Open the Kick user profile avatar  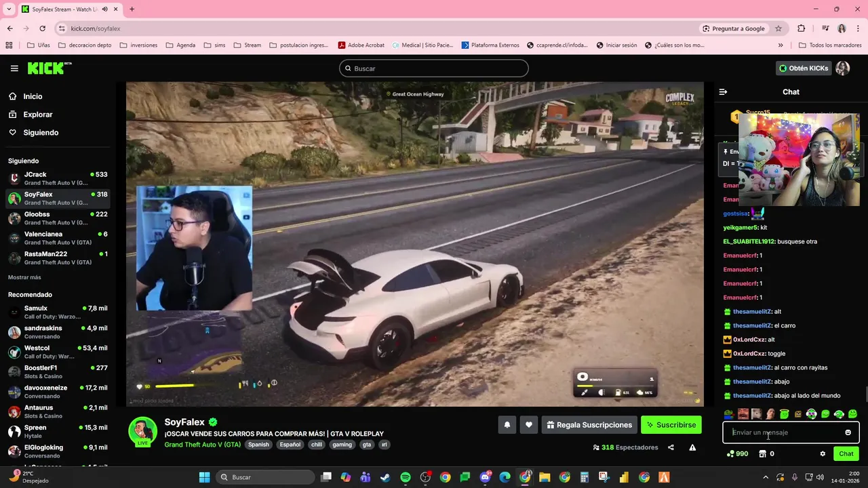(x=843, y=68)
